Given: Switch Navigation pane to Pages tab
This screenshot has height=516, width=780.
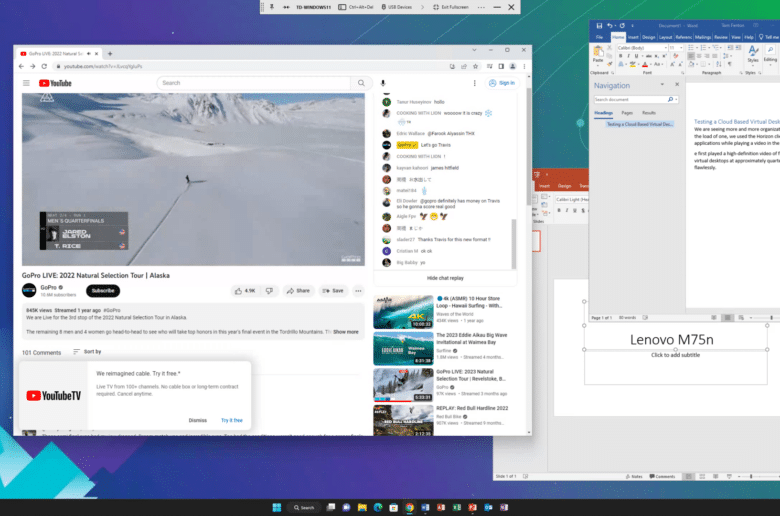Looking at the screenshot, I should (627, 113).
